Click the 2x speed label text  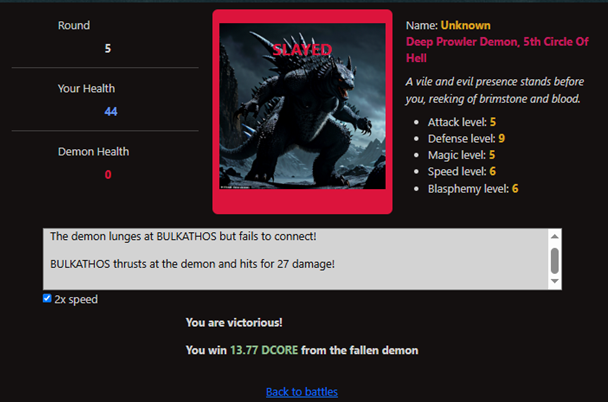click(x=76, y=299)
